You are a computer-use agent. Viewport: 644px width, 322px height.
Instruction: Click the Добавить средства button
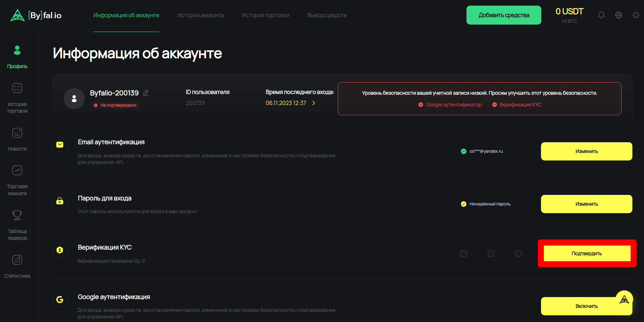(x=503, y=15)
